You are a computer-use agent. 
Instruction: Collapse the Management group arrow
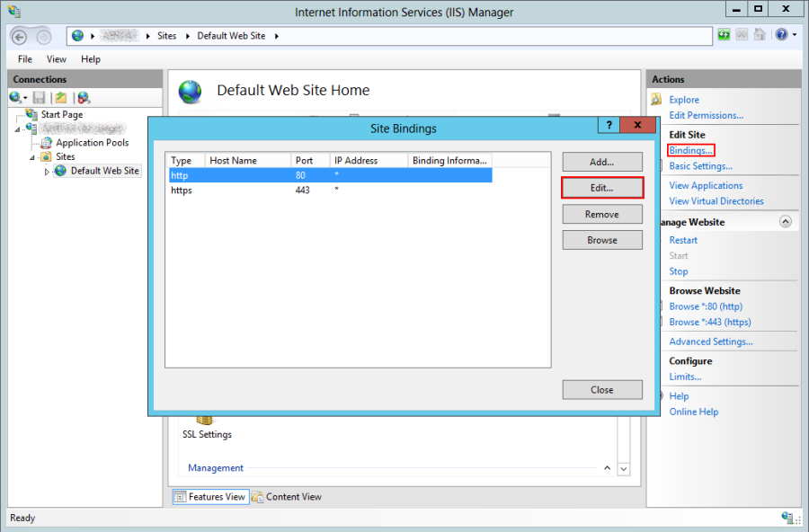pyautogui.click(x=608, y=468)
